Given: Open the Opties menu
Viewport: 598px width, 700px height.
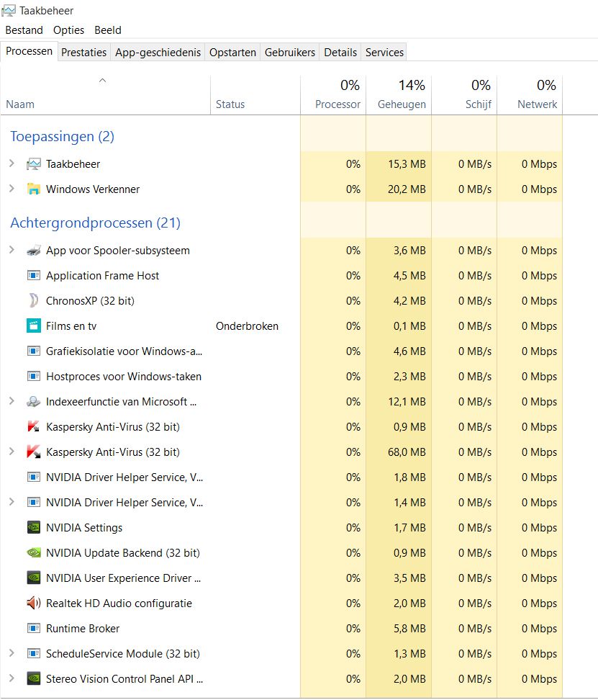Looking at the screenshot, I should (68, 30).
